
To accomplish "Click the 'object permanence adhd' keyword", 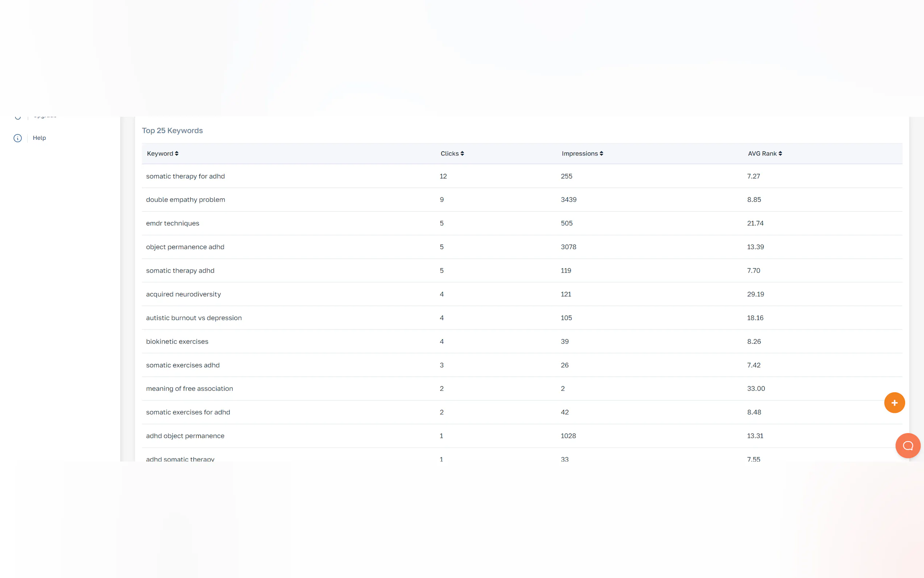I will coord(185,247).
